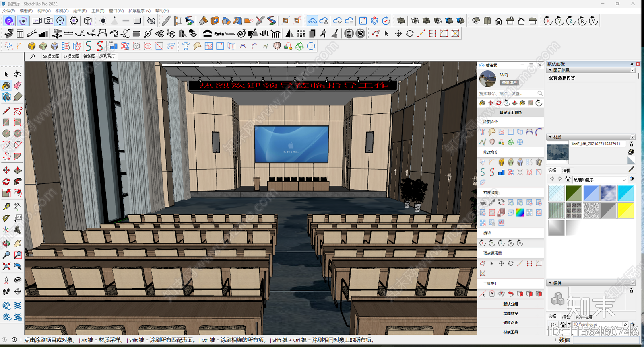
Task: Click the rotate X axis icon in top toolbar
Action: [x=548, y=21]
